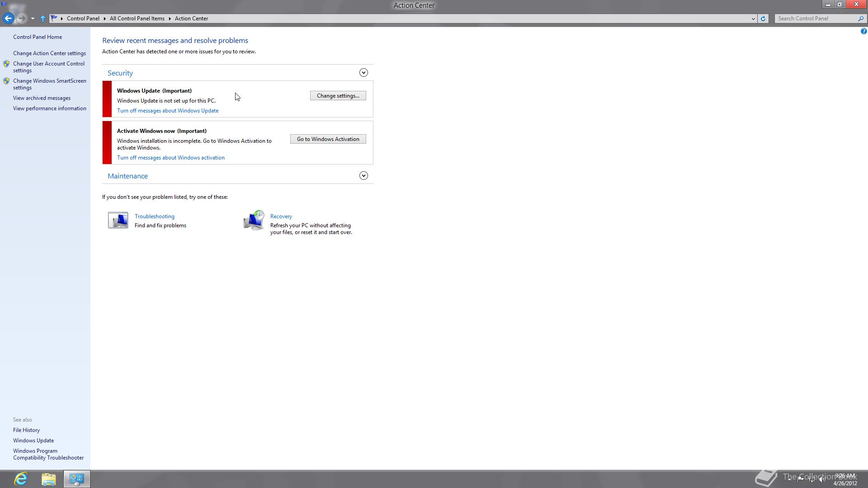
Task: Refresh the Action Center page
Action: tap(763, 19)
